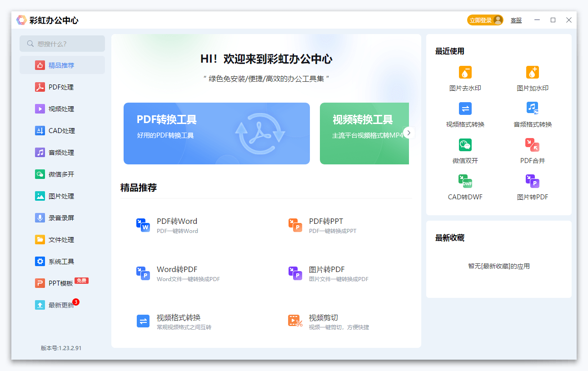The image size is (588, 371).
Task: Open 图片加水印 icon in recent list
Action: pos(533,72)
